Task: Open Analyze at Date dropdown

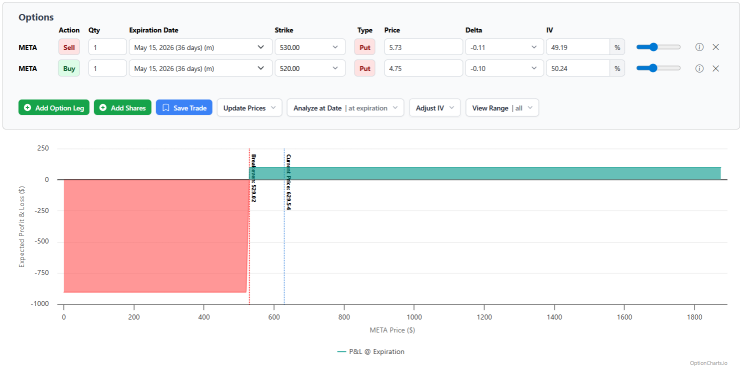Action: (345, 107)
